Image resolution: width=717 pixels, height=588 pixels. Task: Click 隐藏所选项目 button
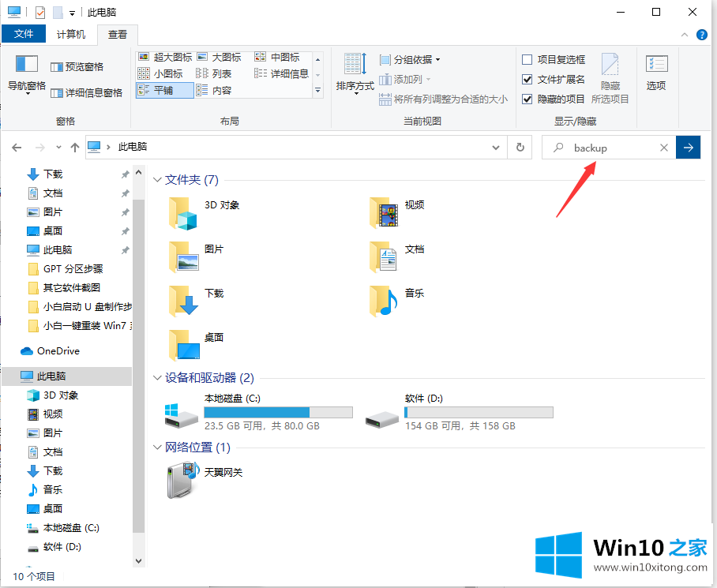click(x=610, y=78)
